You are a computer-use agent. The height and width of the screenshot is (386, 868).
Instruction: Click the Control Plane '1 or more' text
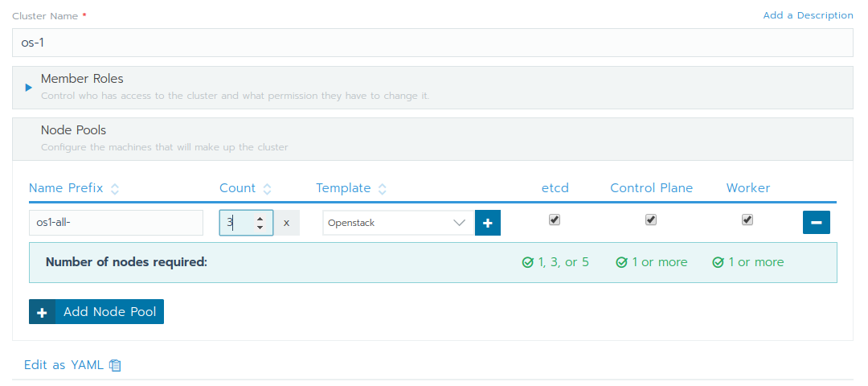click(658, 262)
